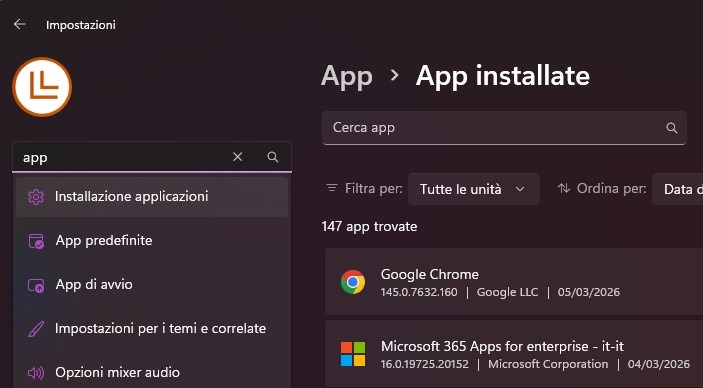Select Installazione applicazioni search result
703x388 pixels.
[152, 197]
